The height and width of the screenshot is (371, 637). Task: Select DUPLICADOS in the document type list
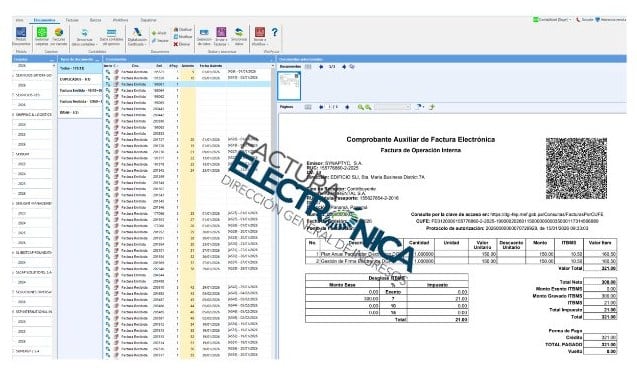point(80,79)
